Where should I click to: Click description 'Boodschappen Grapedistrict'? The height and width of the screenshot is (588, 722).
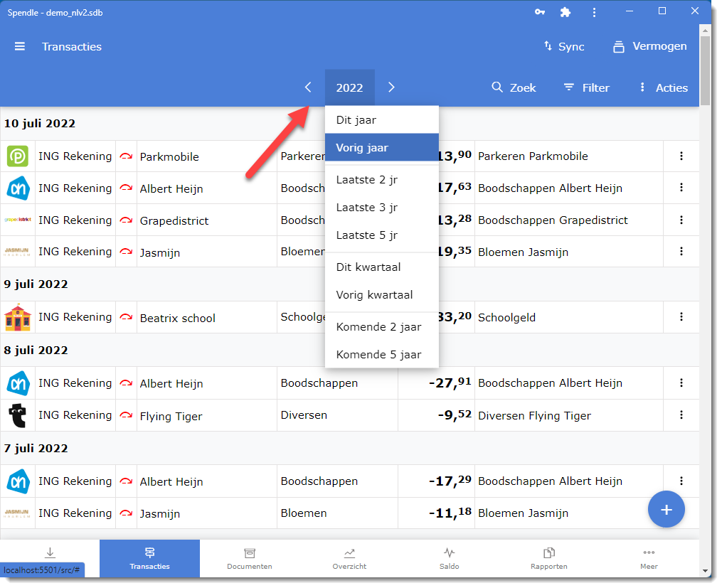click(x=553, y=220)
